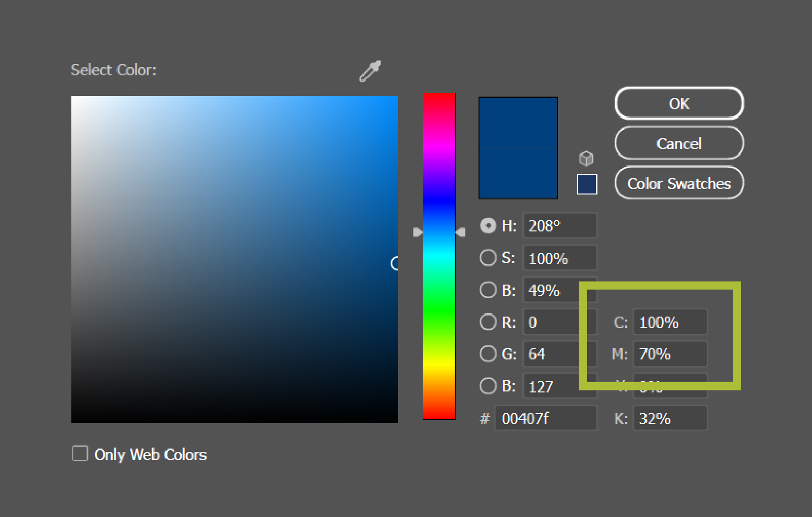The image size is (812, 517).
Task: Click the out-of-gamut cube warning icon
Action: [586, 159]
